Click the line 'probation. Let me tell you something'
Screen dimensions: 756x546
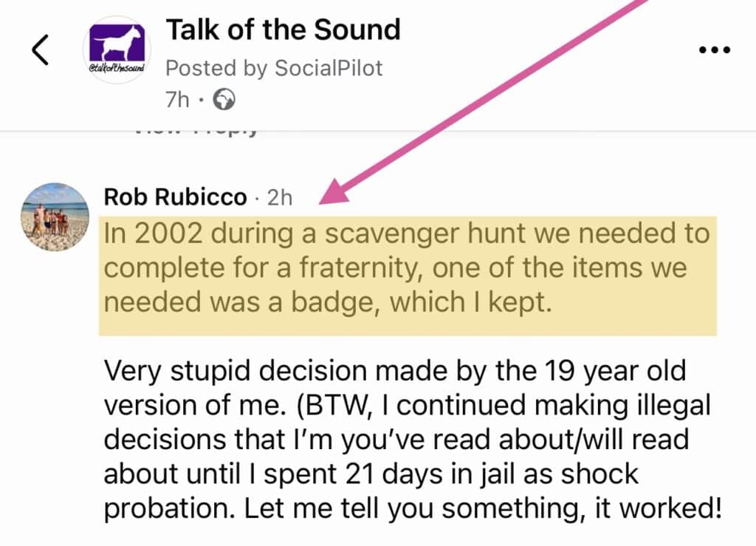[x=412, y=508]
